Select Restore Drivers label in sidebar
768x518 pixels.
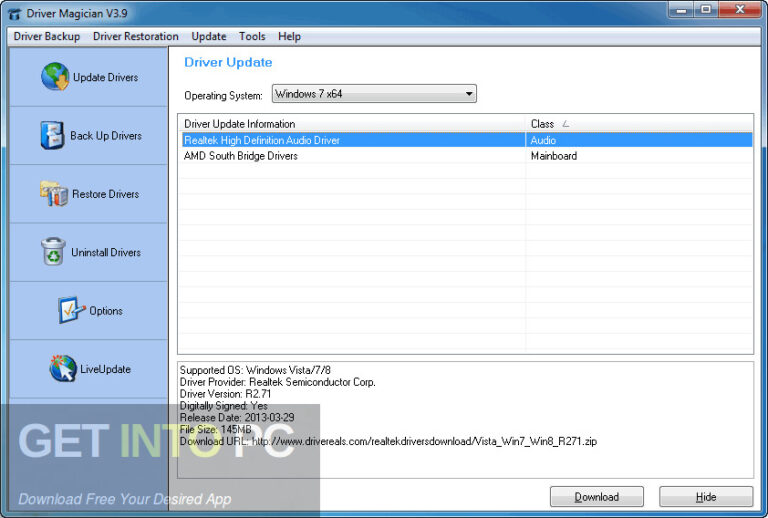point(105,194)
